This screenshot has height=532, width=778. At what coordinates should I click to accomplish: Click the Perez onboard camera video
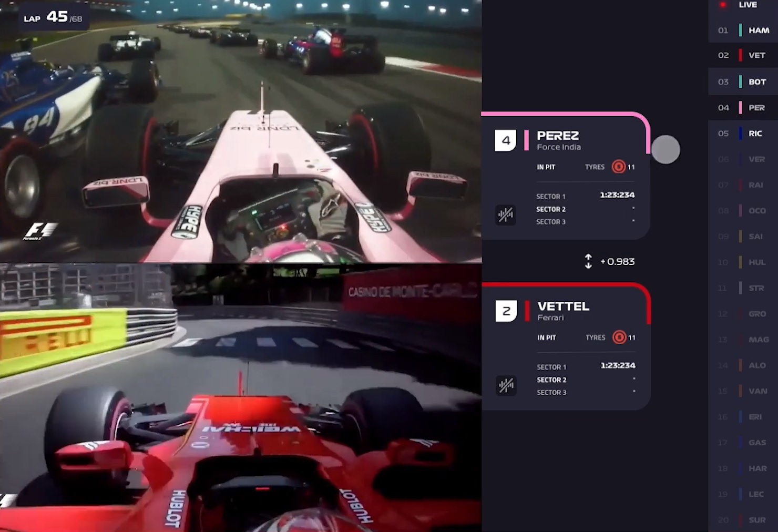241,131
